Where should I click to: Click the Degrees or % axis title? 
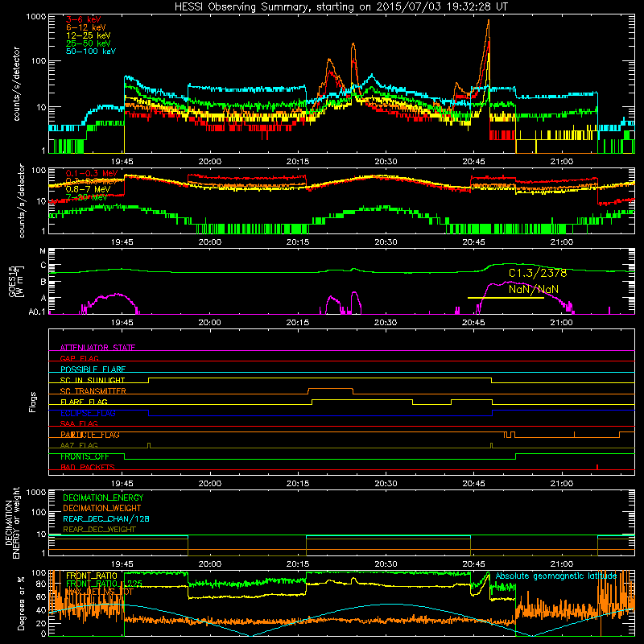point(21,603)
